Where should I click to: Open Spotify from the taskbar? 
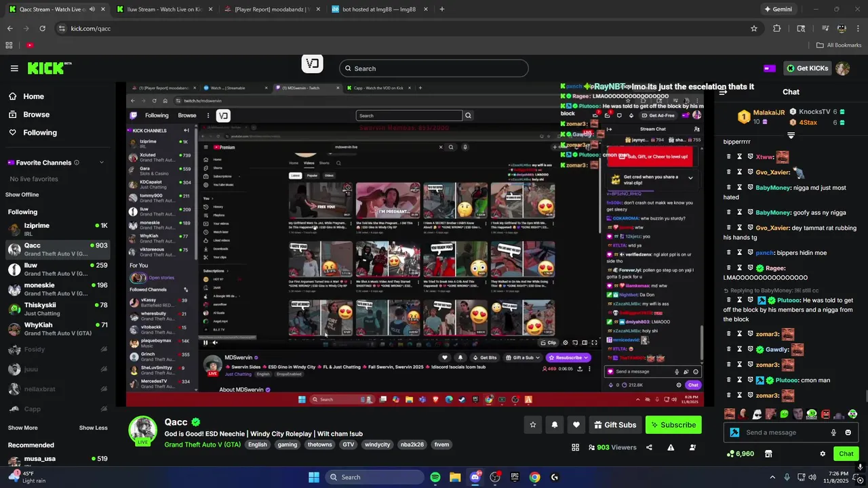coord(435,477)
